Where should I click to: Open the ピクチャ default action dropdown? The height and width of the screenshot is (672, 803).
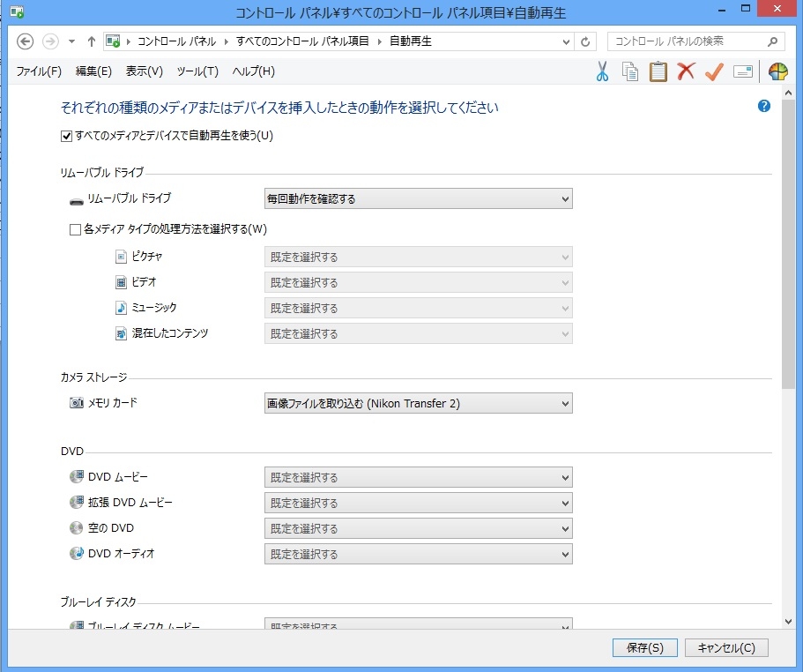point(419,258)
